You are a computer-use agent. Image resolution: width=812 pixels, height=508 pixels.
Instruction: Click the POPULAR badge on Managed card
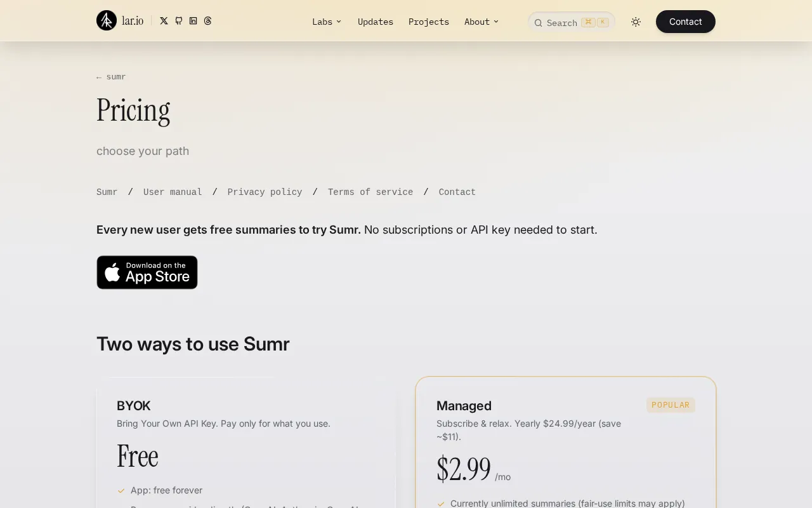click(x=671, y=405)
